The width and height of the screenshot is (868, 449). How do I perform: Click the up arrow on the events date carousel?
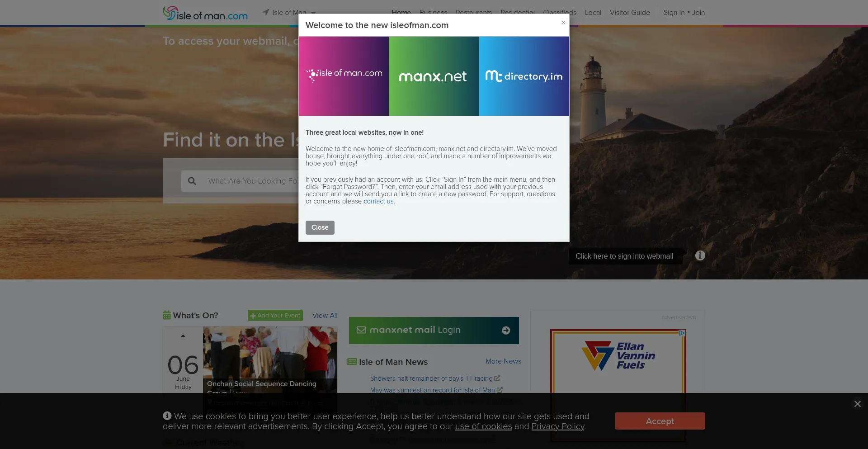[183, 336]
